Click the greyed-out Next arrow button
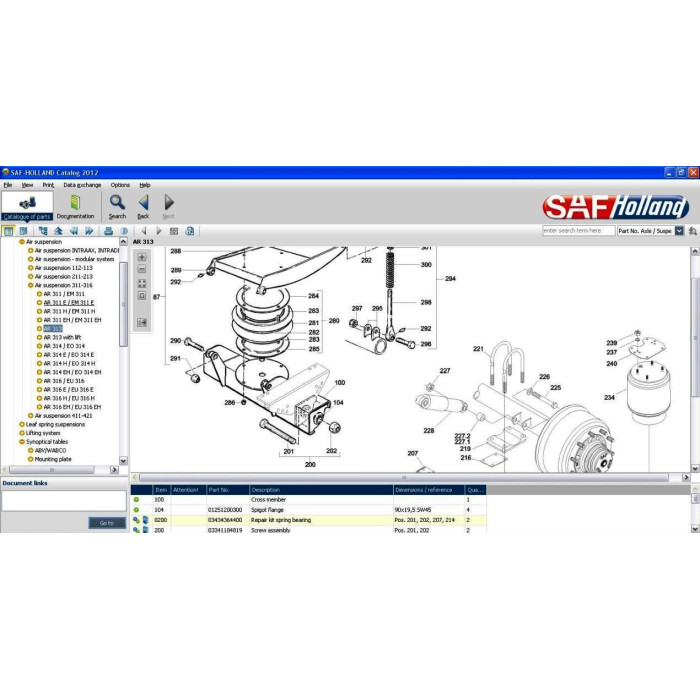This screenshot has height=700, width=700. tap(168, 206)
